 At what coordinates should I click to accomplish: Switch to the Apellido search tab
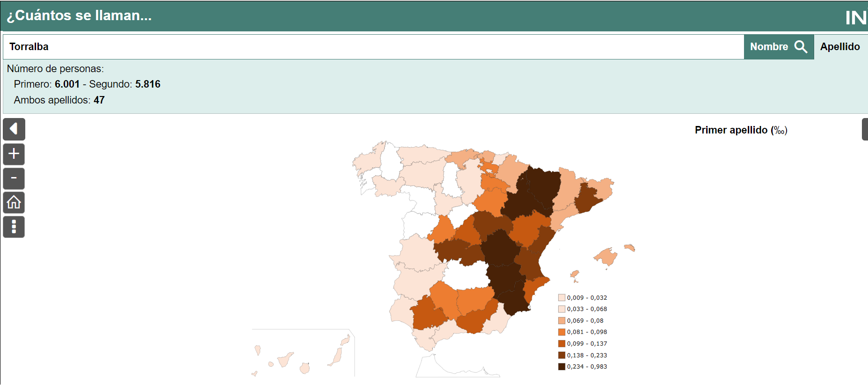pos(840,47)
